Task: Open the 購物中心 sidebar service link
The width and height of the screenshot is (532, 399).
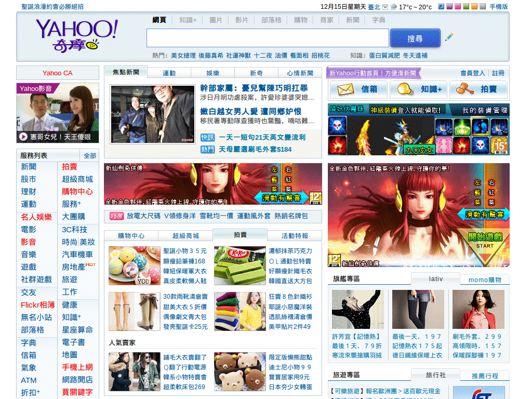Action: click(x=77, y=192)
